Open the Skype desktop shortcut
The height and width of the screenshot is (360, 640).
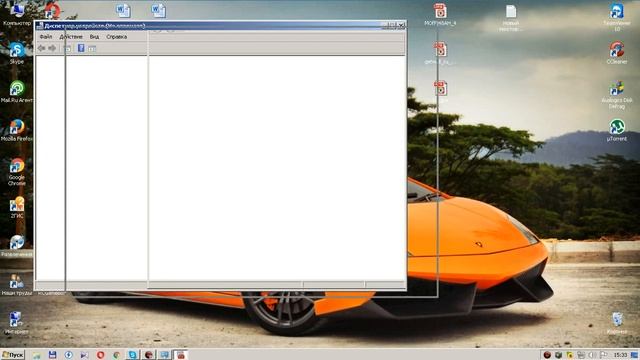pos(17,53)
